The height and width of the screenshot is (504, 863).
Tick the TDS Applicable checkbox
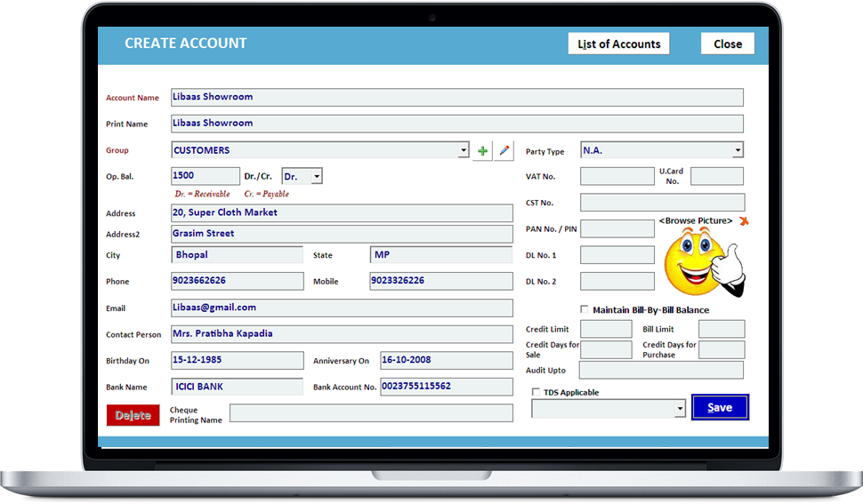(536, 392)
